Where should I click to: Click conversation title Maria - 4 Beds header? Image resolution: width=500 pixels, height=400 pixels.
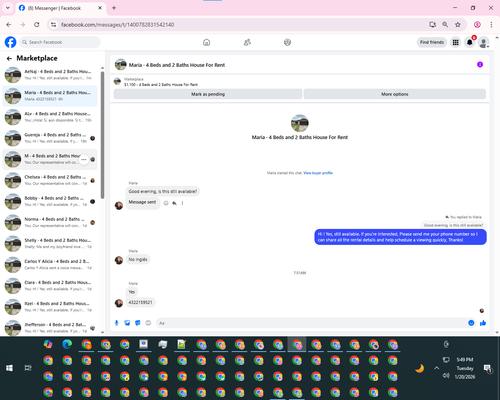(x=177, y=65)
